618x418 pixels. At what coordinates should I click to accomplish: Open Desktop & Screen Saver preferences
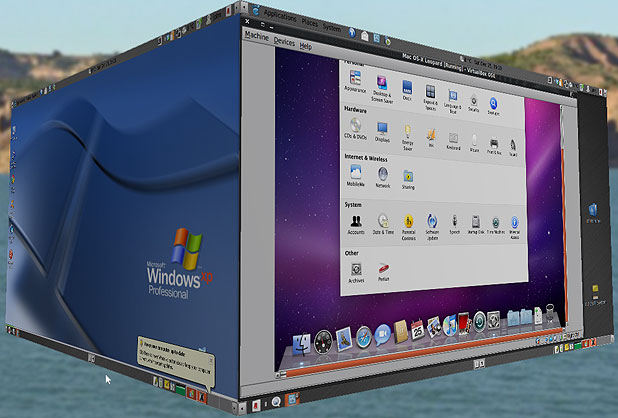(x=382, y=89)
